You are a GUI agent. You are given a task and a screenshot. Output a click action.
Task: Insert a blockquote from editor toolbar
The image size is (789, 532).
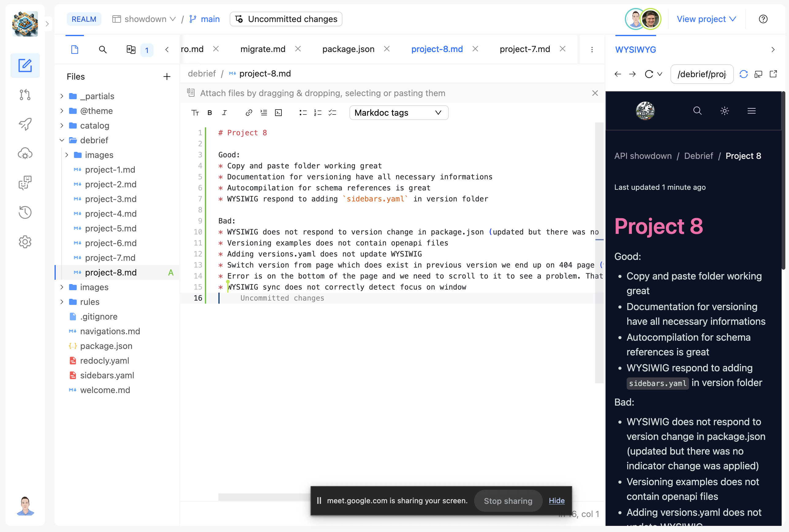pos(264,113)
